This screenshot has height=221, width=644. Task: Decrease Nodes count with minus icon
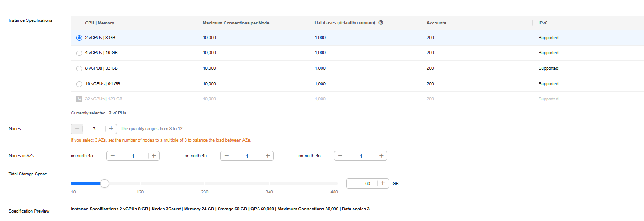77,129
